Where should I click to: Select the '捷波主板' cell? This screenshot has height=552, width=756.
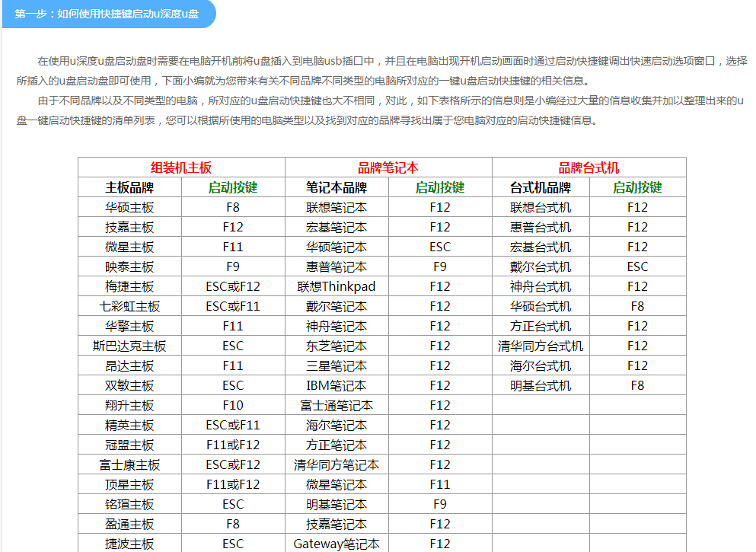click(x=129, y=544)
